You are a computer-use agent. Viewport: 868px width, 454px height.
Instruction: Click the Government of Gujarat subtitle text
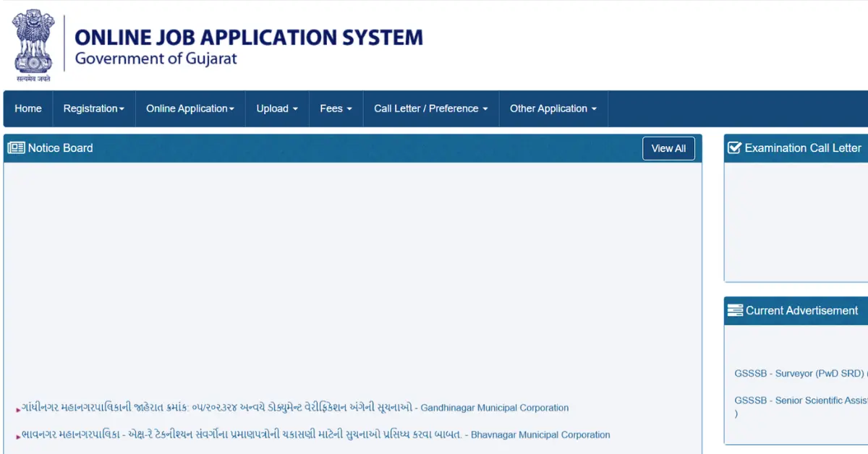click(156, 59)
